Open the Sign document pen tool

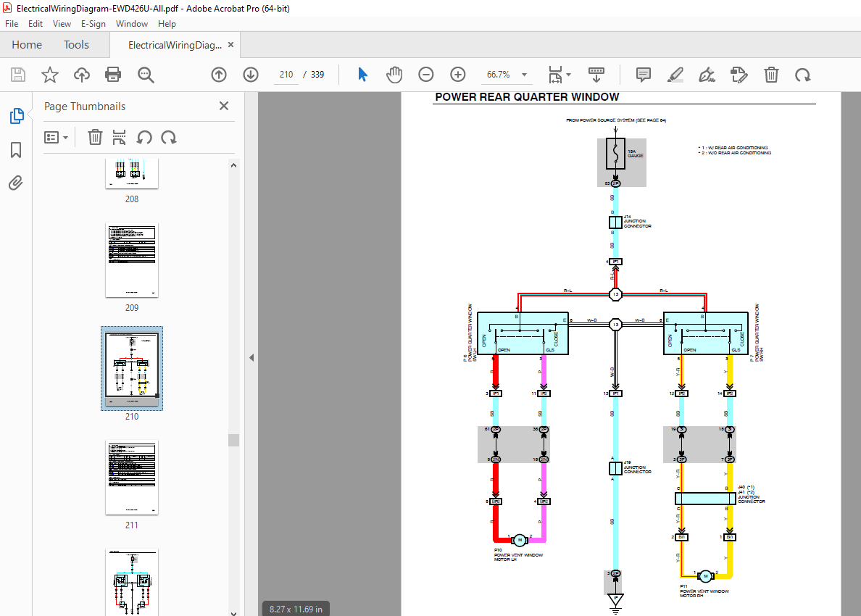(x=707, y=75)
